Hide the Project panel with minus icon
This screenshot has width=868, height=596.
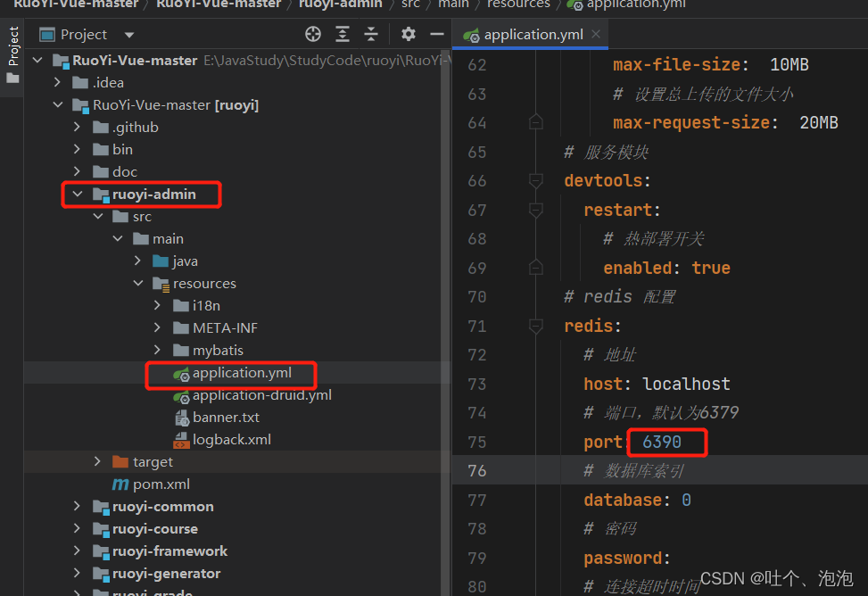pos(437,34)
